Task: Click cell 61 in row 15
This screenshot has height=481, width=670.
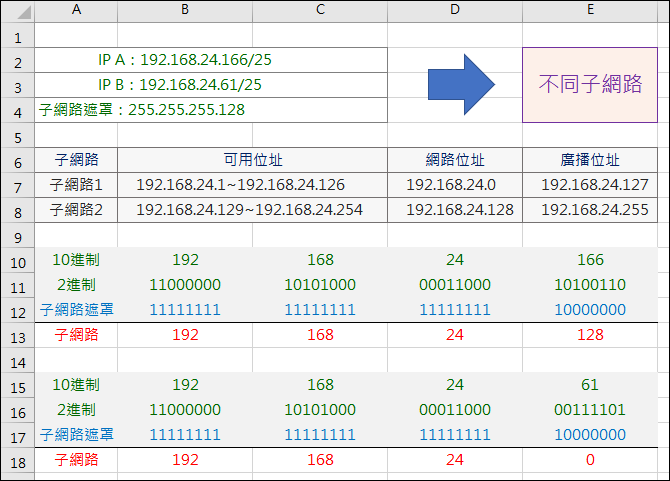Action: click(590, 385)
